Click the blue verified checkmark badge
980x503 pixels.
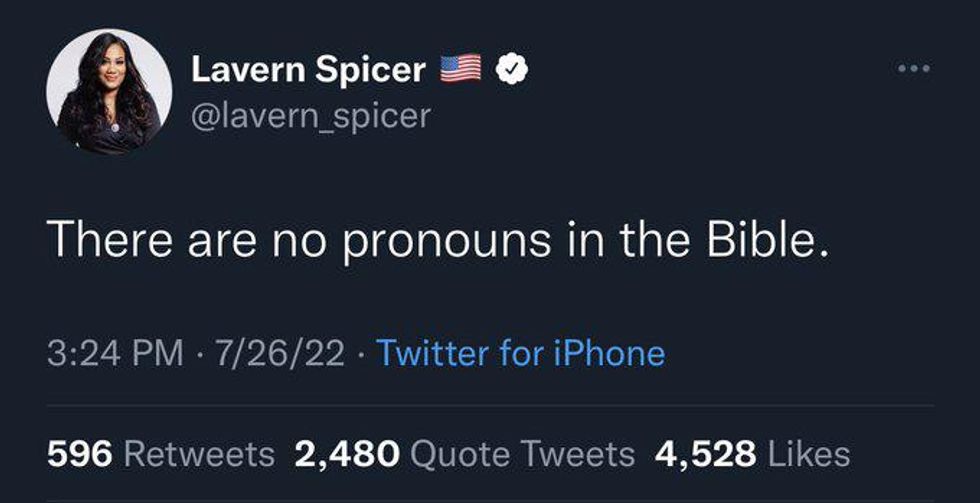[513, 70]
